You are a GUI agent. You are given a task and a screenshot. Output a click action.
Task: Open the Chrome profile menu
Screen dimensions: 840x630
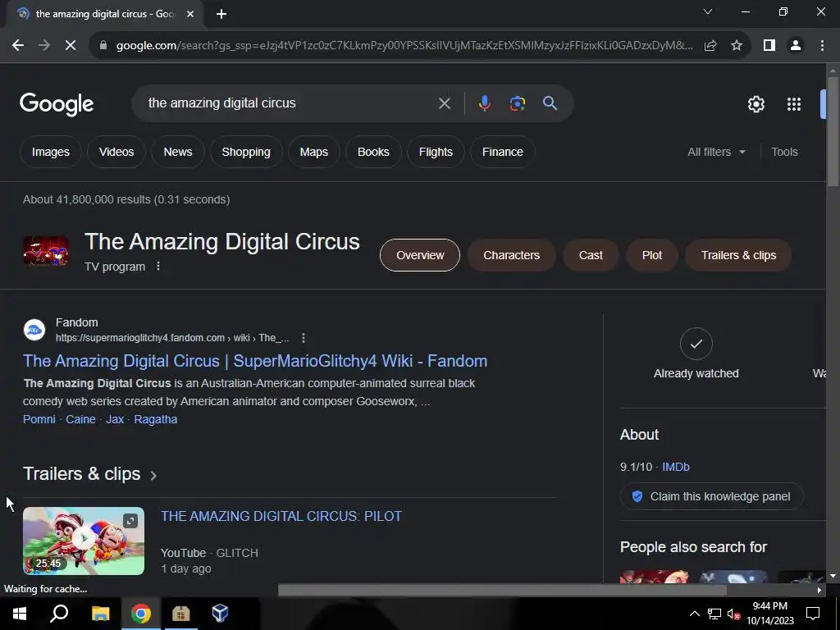coord(796,46)
